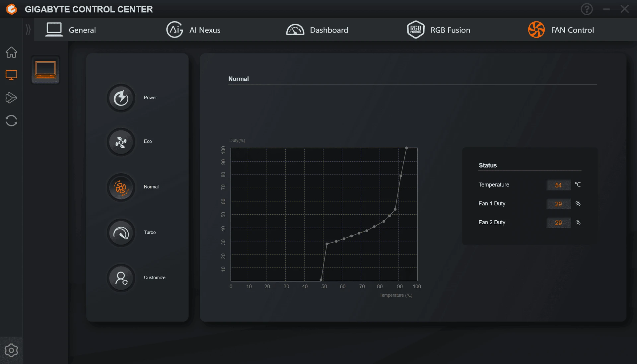Open the Customize fan mode icon

(121, 278)
